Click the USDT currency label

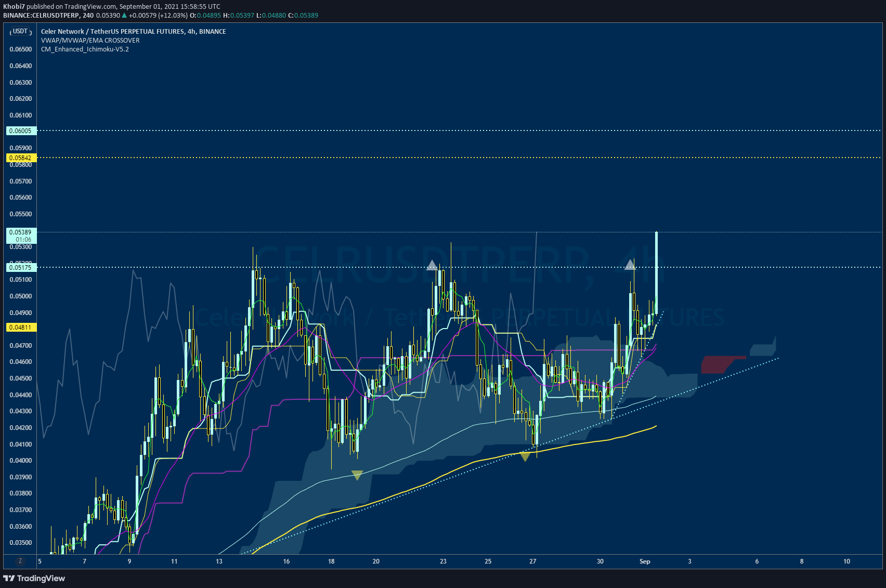click(x=20, y=31)
